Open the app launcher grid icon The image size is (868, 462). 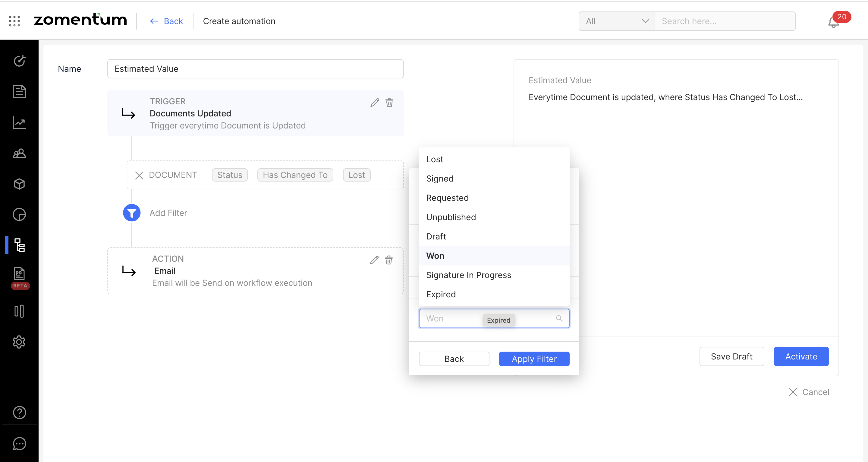click(14, 21)
